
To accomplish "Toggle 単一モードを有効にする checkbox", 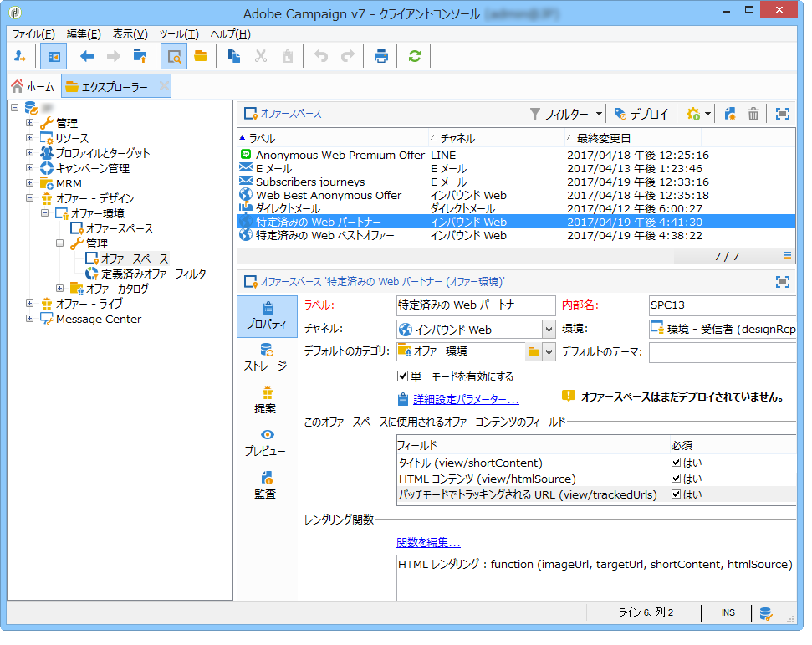I will click(402, 376).
